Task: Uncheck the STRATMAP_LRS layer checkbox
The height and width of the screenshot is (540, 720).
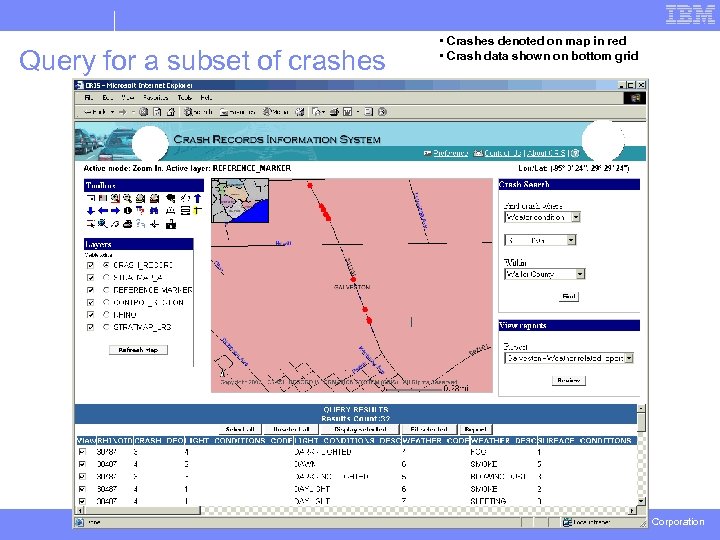Action: tap(90, 327)
